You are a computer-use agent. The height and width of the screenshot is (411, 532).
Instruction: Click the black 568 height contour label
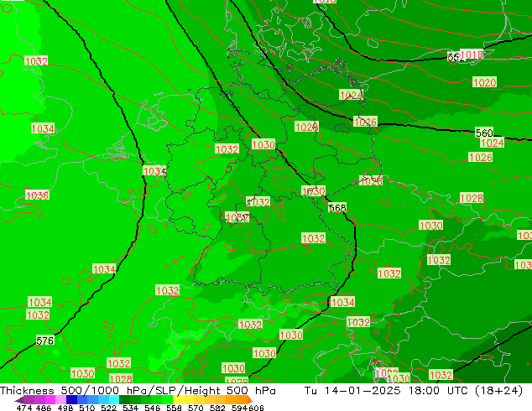pos(337,208)
